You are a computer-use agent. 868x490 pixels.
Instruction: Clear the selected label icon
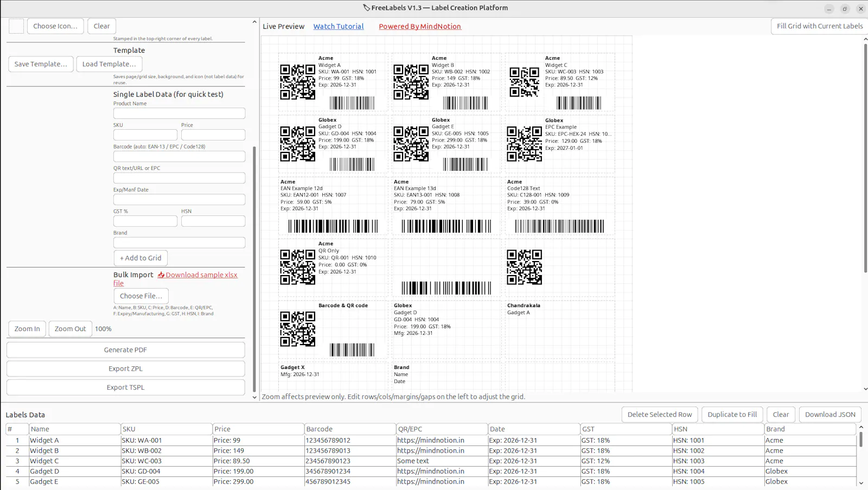coord(101,26)
